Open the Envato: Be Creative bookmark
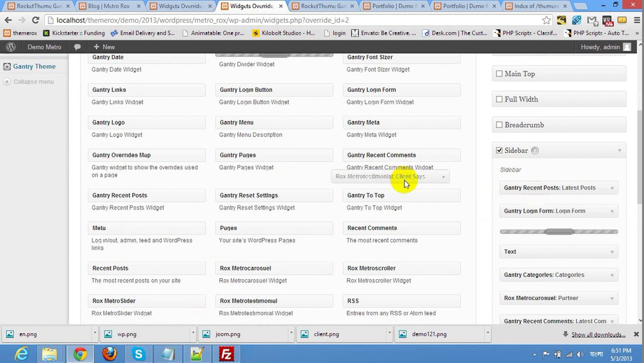 [x=384, y=33]
